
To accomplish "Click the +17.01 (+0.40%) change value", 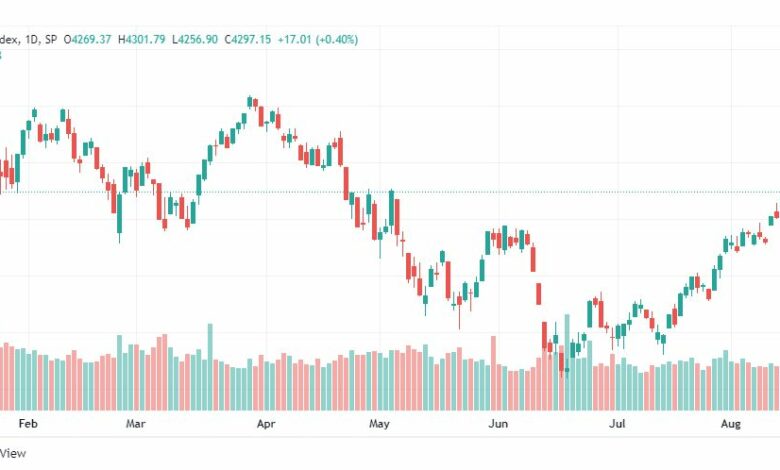I will (317, 39).
